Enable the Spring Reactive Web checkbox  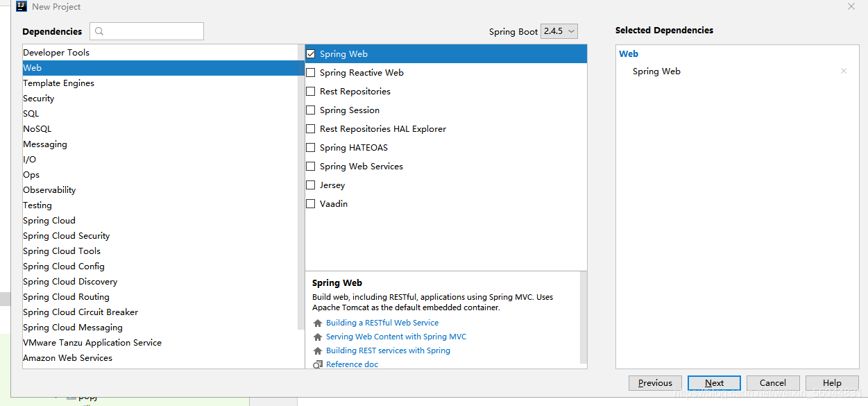tap(311, 73)
